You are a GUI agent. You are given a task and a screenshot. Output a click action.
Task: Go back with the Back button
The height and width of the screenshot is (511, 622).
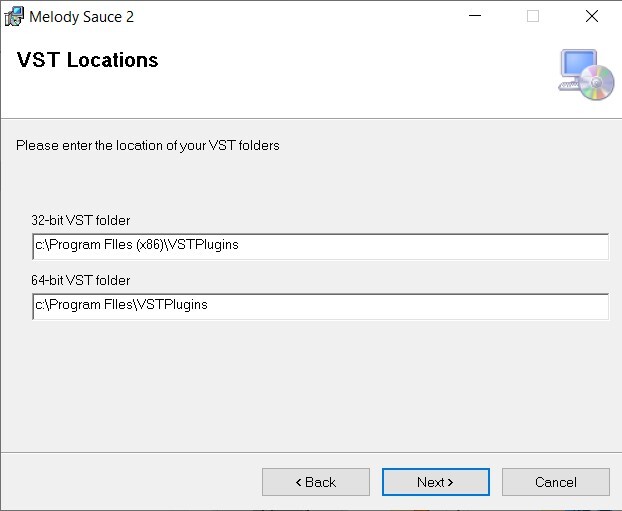[x=315, y=482]
